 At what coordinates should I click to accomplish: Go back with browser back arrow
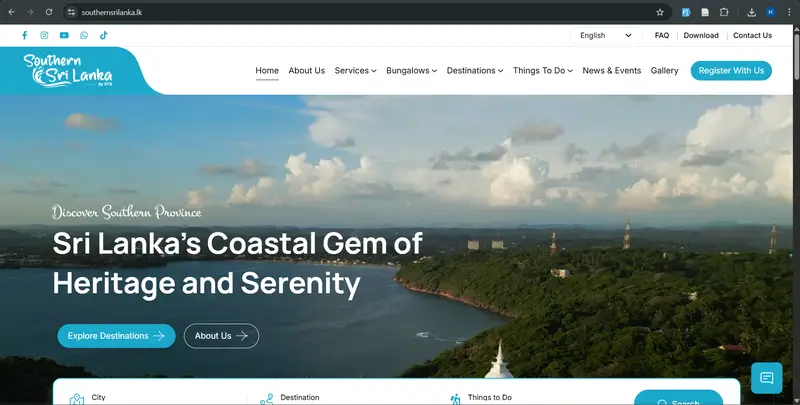click(11, 12)
